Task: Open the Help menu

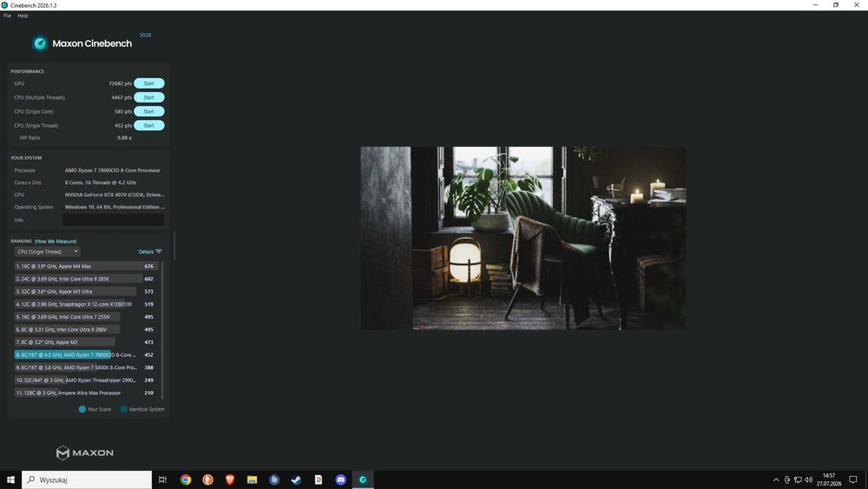Action: point(23,16)
